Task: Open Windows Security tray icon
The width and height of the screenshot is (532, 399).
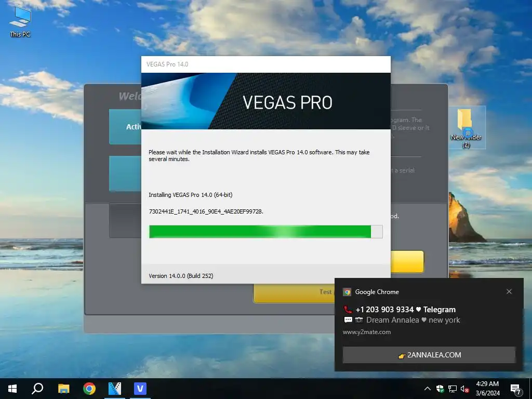Action: [440, 389]
